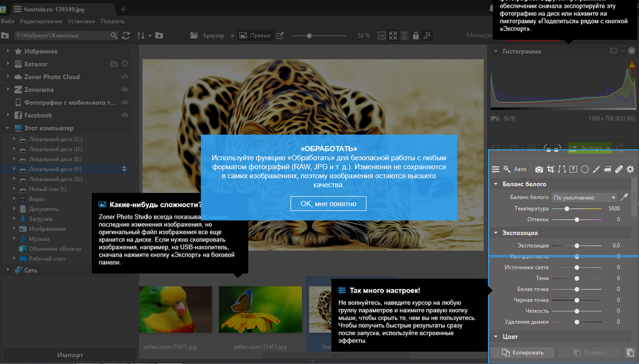This screenshot has width=639, height=364.
Task: Click the compare search icon in toolbar
Action: coord(427,36)
